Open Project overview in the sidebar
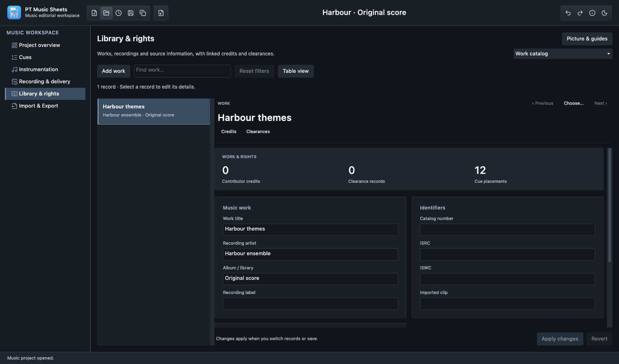Viewport: 619px width, 364px height. tap(45, 45)
